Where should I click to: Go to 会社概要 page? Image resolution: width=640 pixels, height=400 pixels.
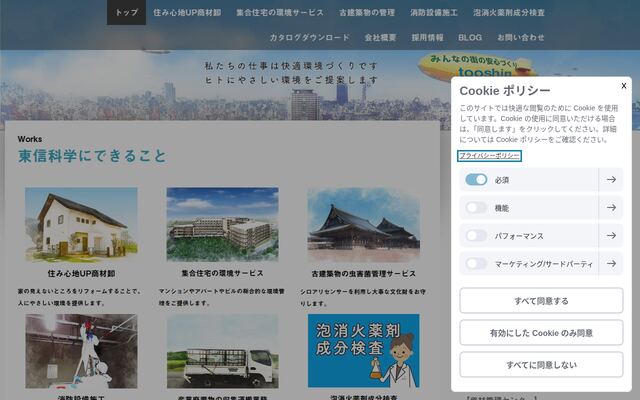point(380,38)
